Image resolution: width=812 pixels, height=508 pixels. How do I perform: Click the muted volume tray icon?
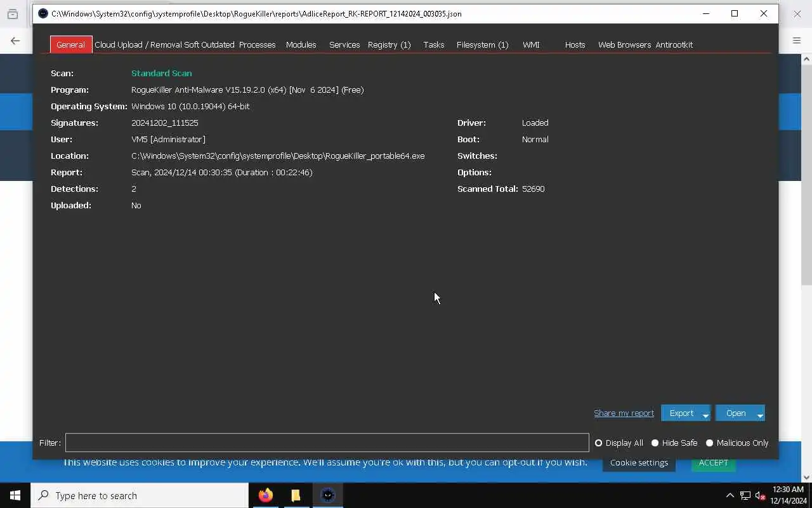point(761,495)
